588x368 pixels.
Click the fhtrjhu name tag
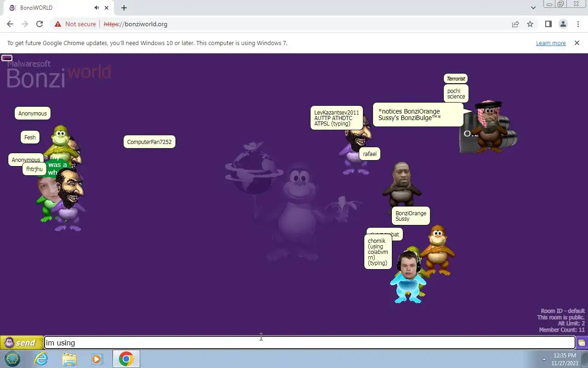point(34,169)
